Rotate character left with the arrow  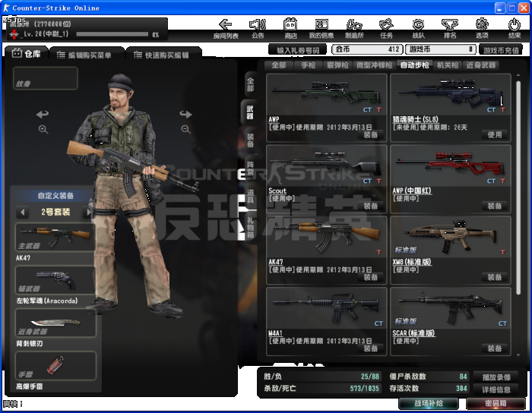tap(43, 114)
